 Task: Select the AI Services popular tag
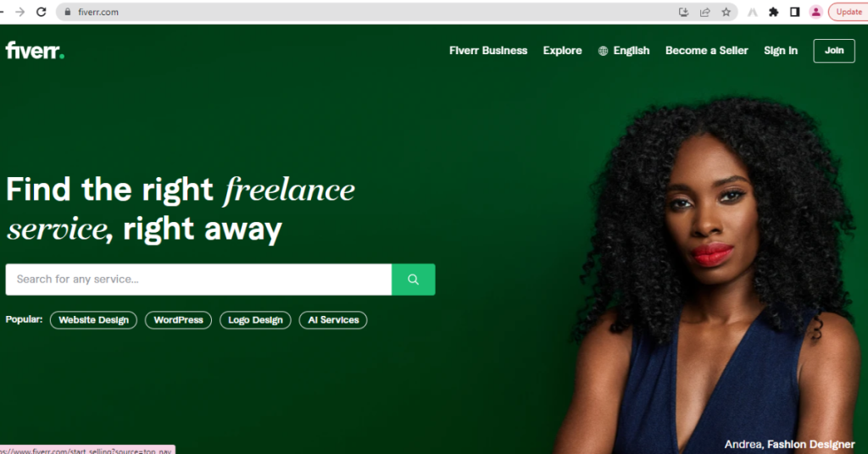(333, 320)
